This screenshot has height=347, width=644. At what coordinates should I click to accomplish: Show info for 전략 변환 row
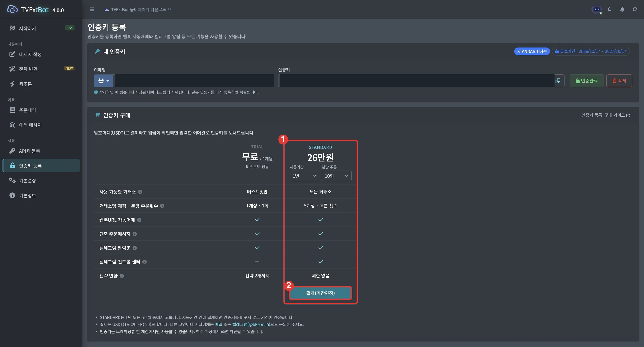click(x=122, y=276)
